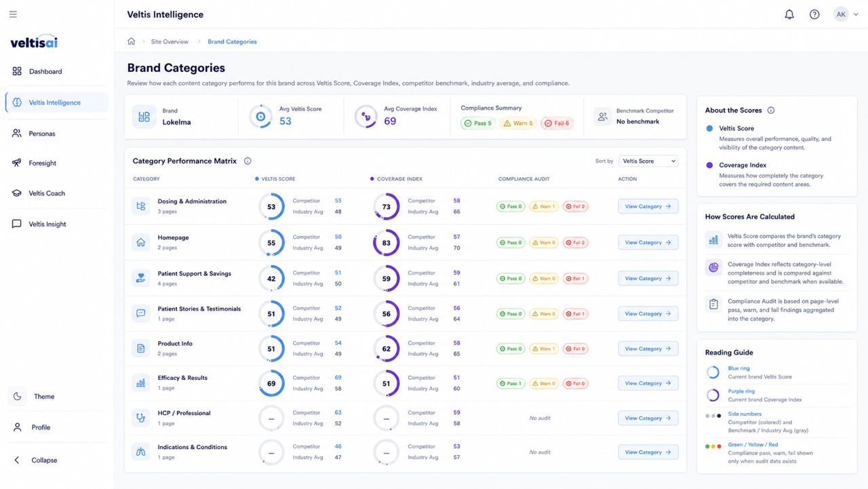
Task: Click the Avg Veltis Score ring gauge
Action: (260, 117)
